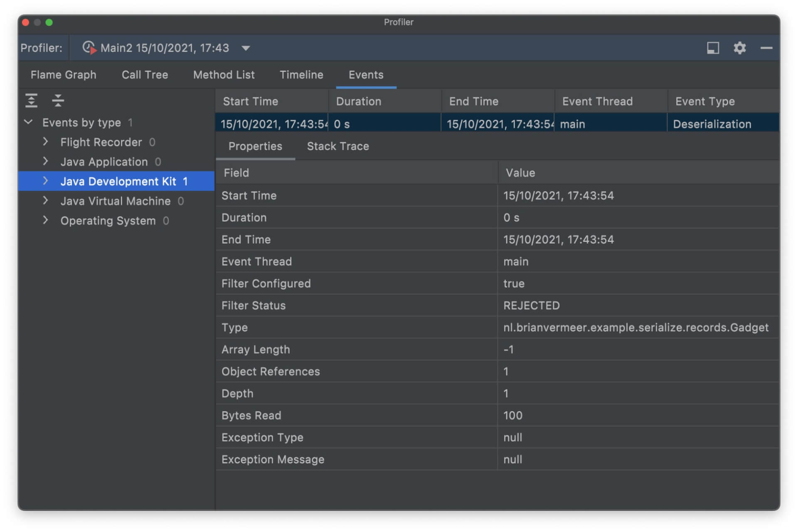Sort by Event Type column header
798x532 pixels.
coord(724,101)
